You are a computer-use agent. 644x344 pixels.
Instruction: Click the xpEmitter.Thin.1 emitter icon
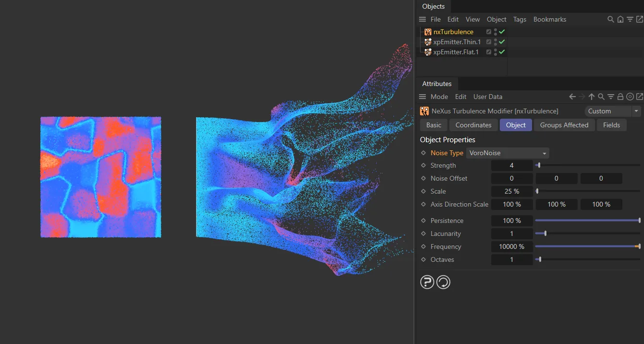427,42
